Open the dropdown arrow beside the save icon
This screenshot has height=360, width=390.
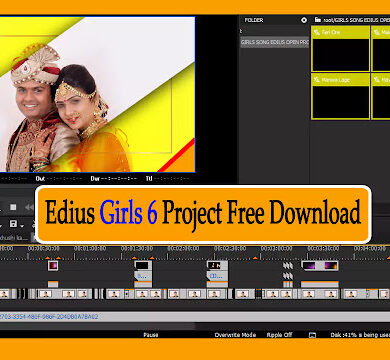click(22, 226)
